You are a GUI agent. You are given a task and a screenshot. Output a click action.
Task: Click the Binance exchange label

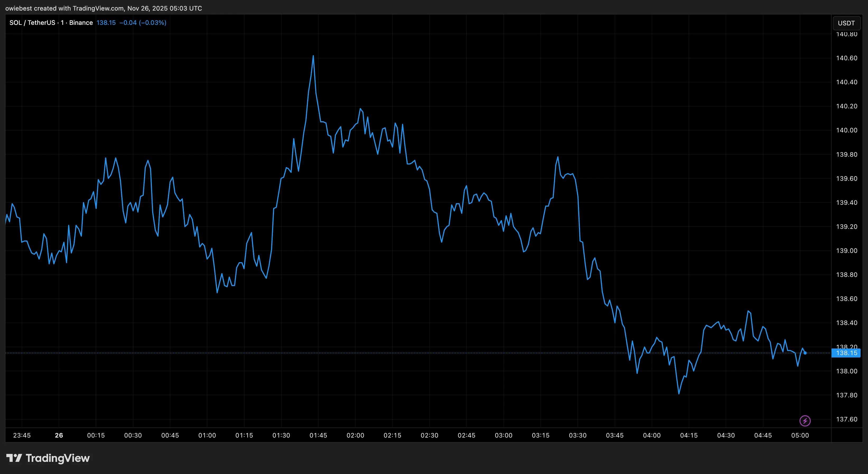point(81,22)
